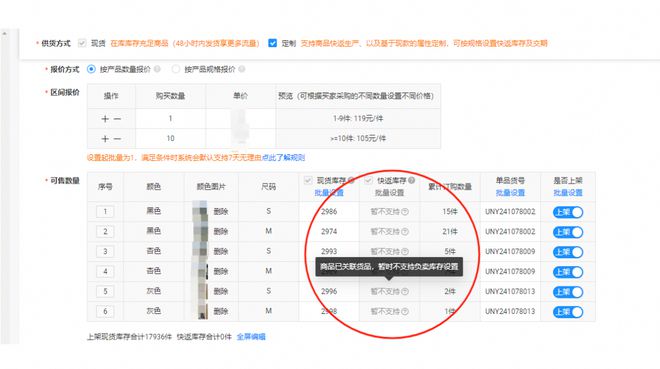Click 21件 cumulative order cell
The width and height of the screenshot is (660, 369).
[450, 231]
